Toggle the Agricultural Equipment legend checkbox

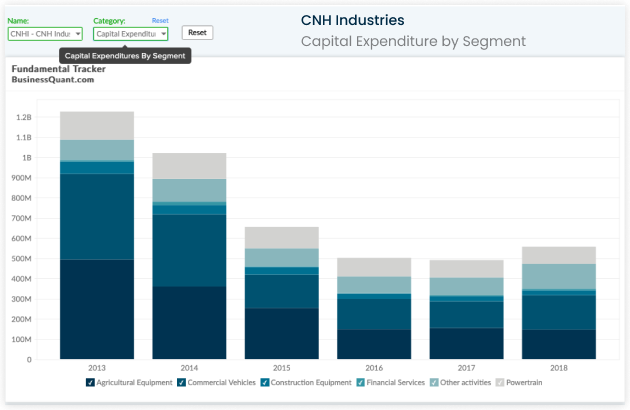pos(90,382)
